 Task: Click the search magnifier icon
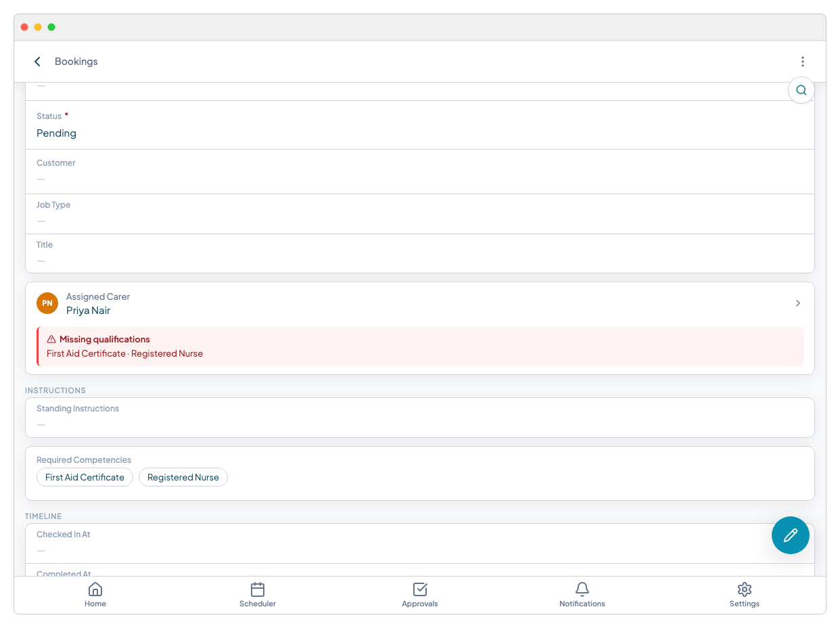(x=801, y=90)
